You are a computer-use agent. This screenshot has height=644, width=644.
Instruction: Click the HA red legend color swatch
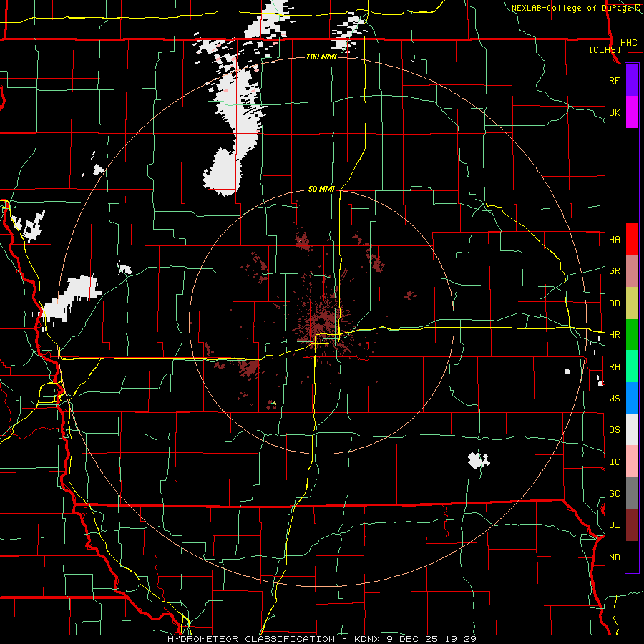click(632, 239)
